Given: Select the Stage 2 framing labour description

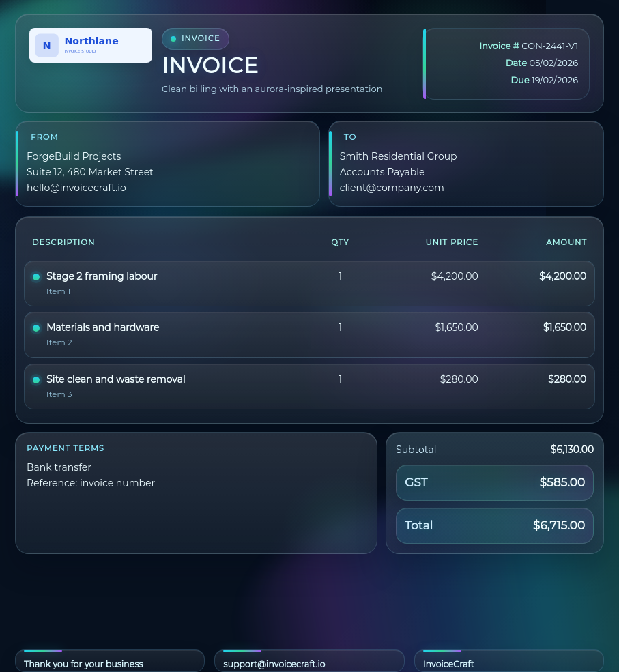Looking at the screenshot, I should click(102, 276).
